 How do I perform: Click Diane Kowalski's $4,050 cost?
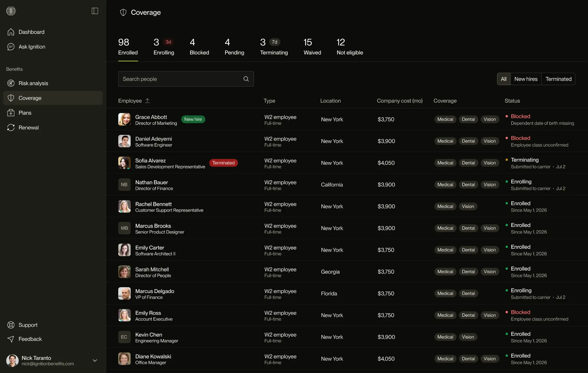coord(386,359)
